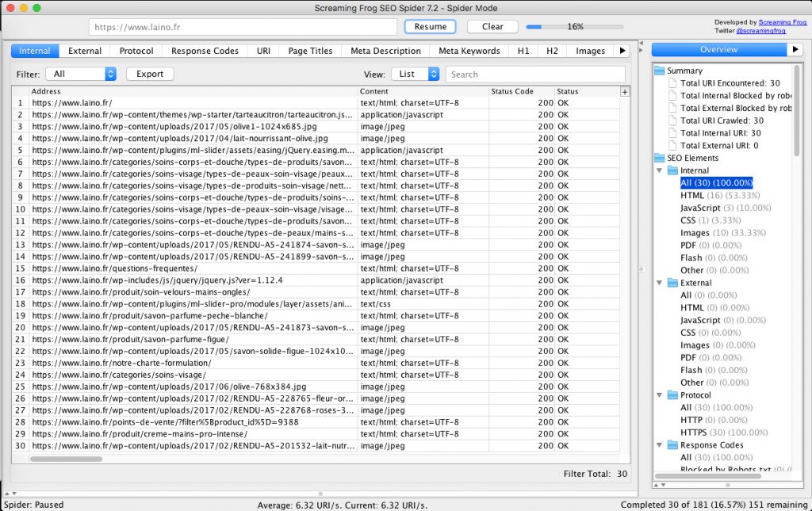Image resolution: width=812 pixels, height=511 pixels.
Task: Add a column with the plus button
Action: click(x=625, y=92)
